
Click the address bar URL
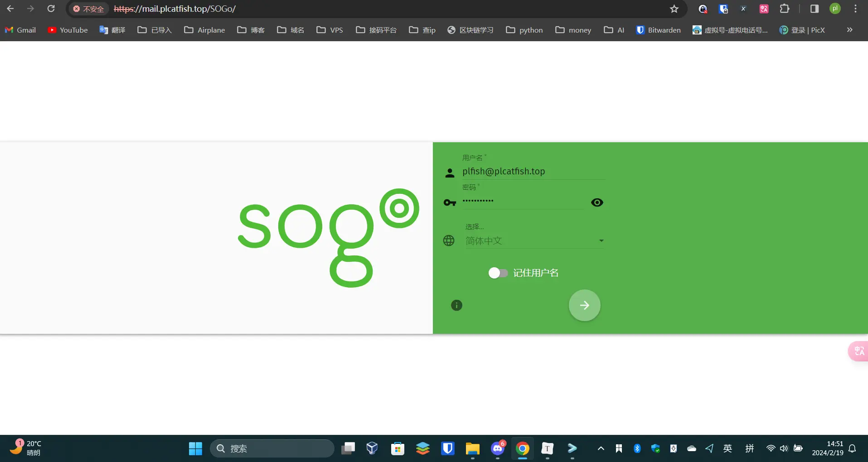pos(175,9)
